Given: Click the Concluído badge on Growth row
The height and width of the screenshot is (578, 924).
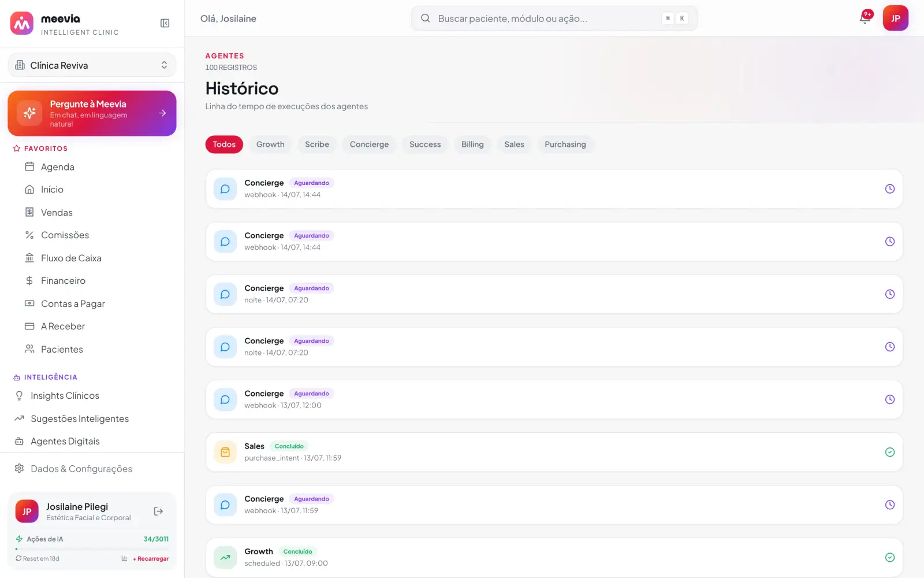Looking at the screenshot, I should (x=298, y=551).
